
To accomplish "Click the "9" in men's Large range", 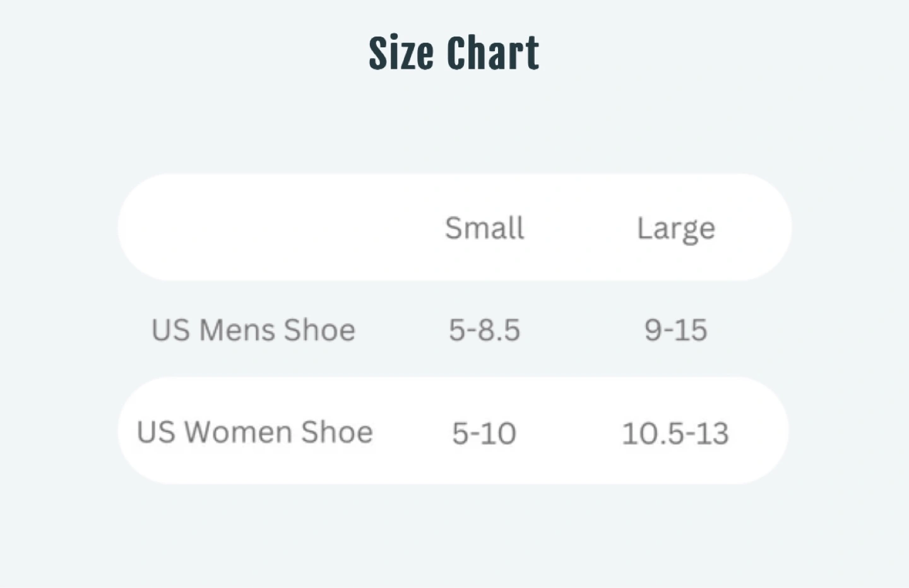I will pos(652,330).
